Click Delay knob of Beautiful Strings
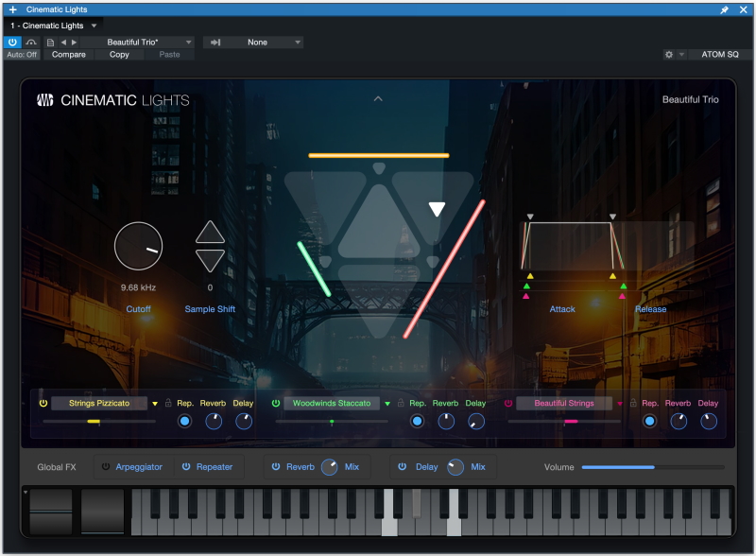Screen dimensions: 756x556 coord(709,422)
